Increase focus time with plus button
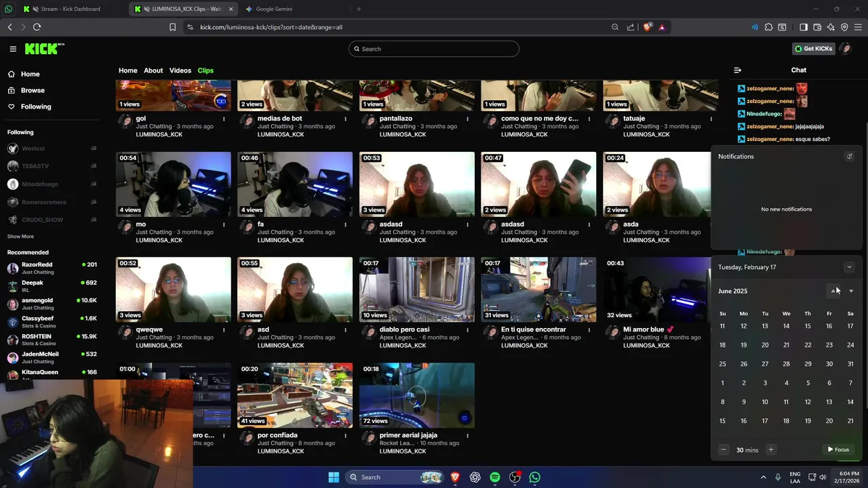Viewport: 868px width, 488px height. click(x=770, y=449)
